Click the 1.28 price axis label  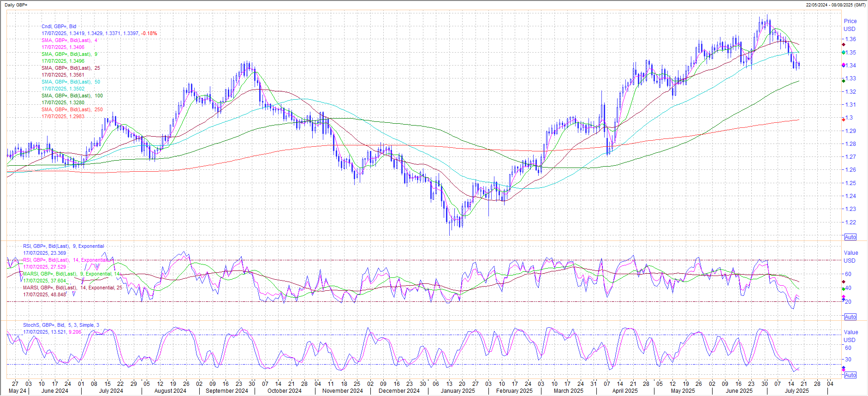pyautogui.click(x=850, y=144)
